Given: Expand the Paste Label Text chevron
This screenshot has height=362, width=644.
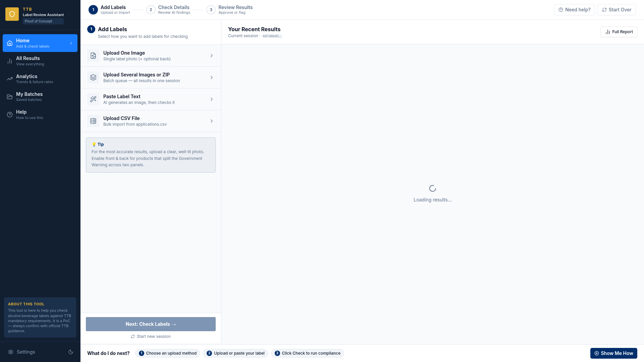Looking at the screenshot, I should coord(212,99).
